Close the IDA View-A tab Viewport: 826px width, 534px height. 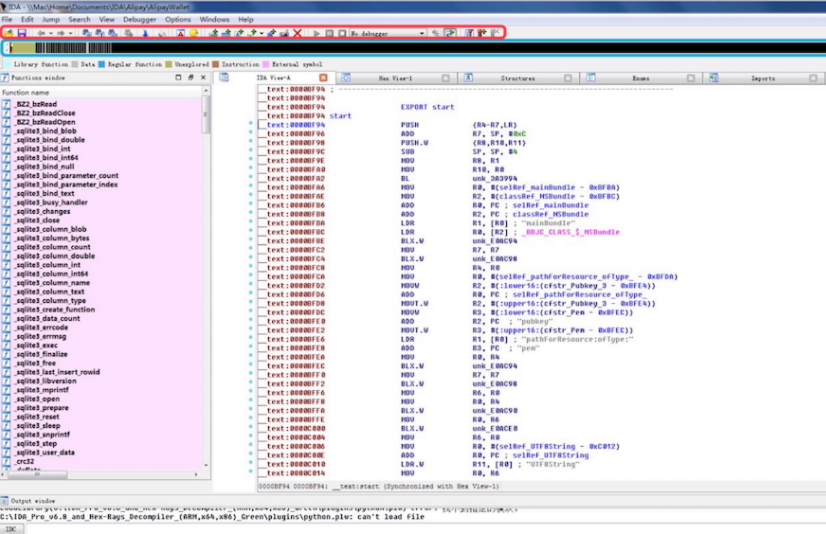pyautogui.click(x=323, y=77)
